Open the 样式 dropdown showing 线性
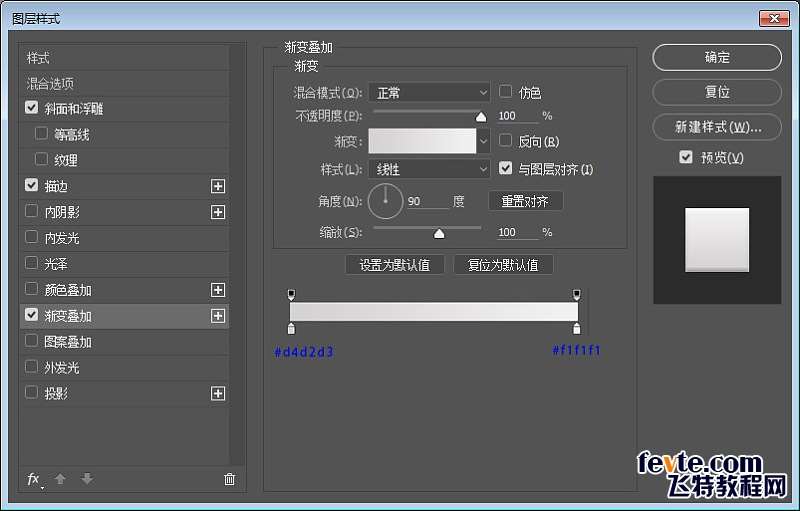 click(429, 169)
